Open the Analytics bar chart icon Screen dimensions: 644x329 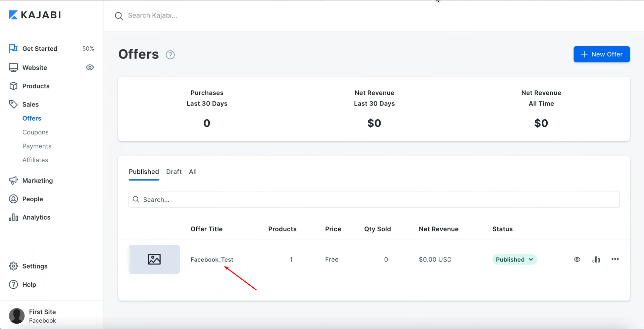click(x=13, y=217)
